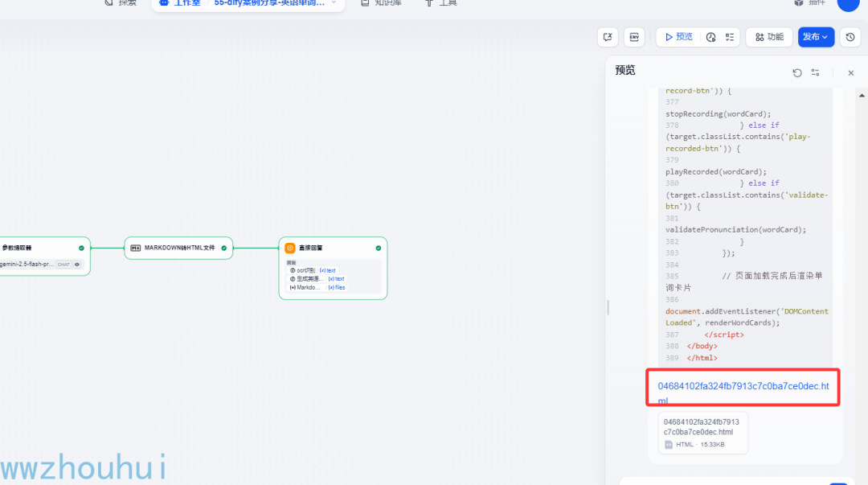This screenshot has height=485, width=868.
Task: Click the document.addEventListener code line
Action: coord(747,317)
